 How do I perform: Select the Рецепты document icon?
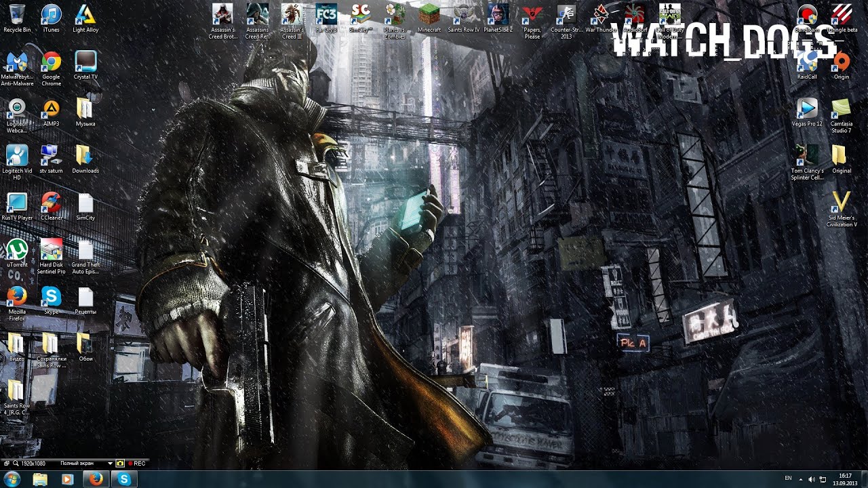coord(85,300)
